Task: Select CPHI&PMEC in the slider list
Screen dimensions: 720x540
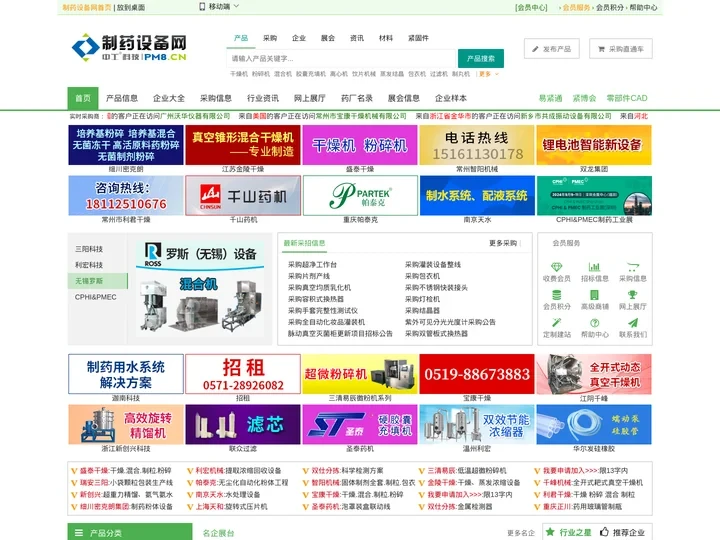Action: coord(96,297)
